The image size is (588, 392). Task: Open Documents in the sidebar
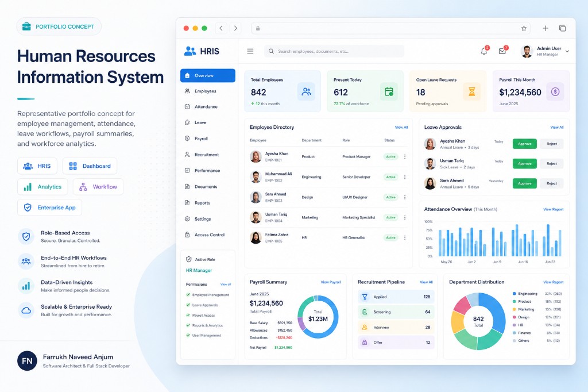pos(208,187)
